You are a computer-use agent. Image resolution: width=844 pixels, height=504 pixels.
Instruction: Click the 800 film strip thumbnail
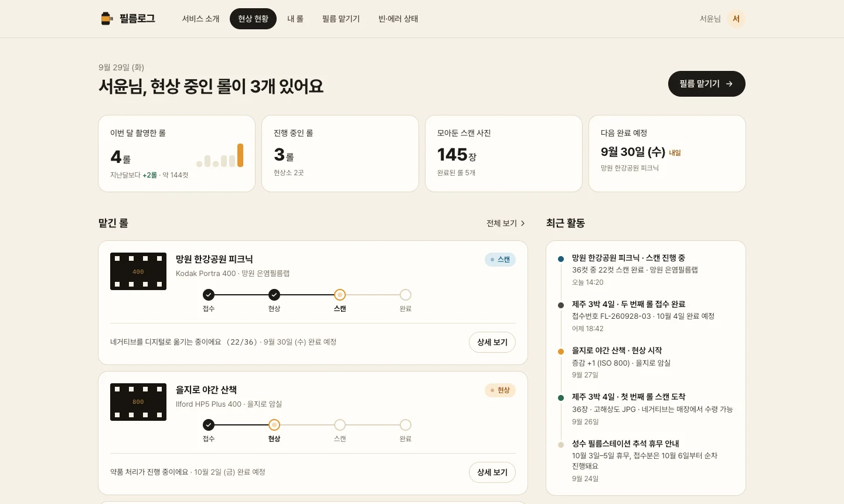click(138, 402)
